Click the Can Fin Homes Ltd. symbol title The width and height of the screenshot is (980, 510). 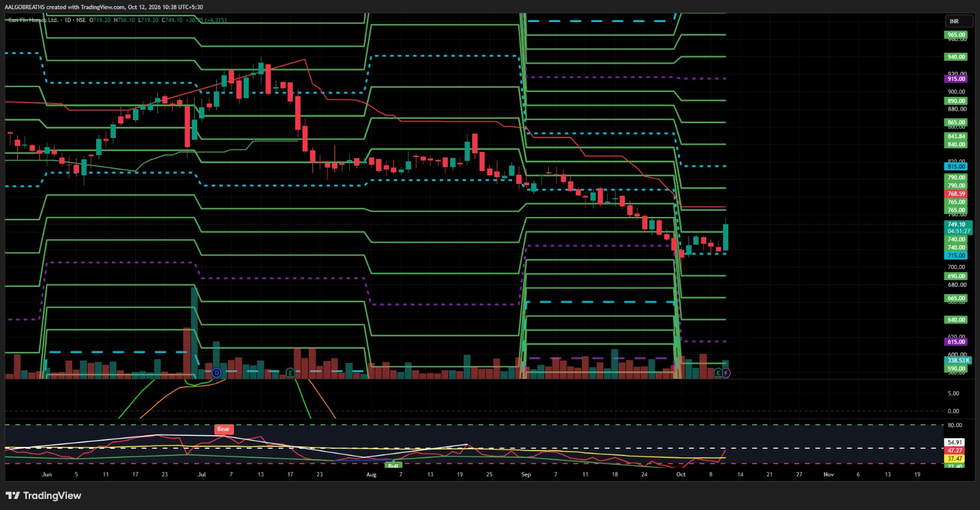[x=34, y=20]
